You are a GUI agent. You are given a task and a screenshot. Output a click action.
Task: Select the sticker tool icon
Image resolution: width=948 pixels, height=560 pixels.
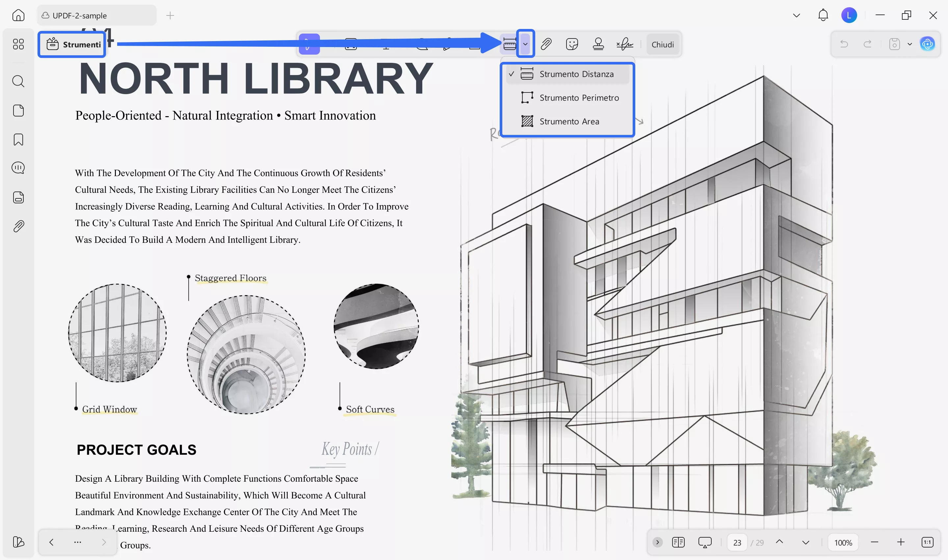[x=572, y=44]
